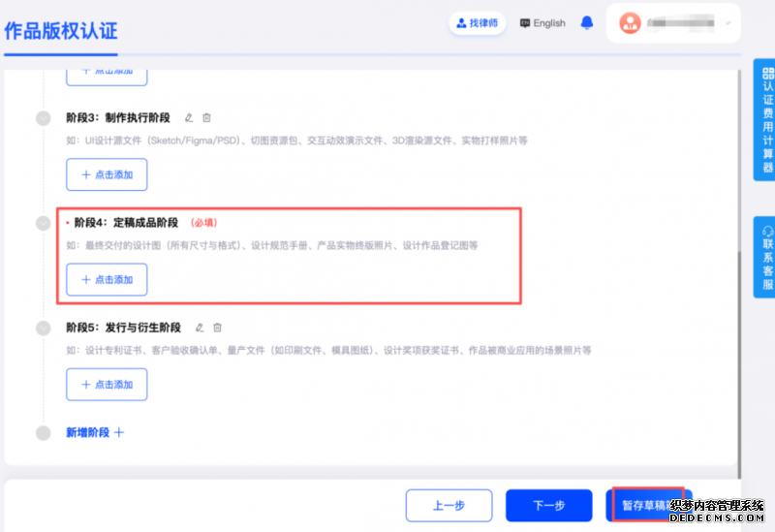Click 点击添加 under 阶段5 发行与衍生阶段

tap(107, 385)
